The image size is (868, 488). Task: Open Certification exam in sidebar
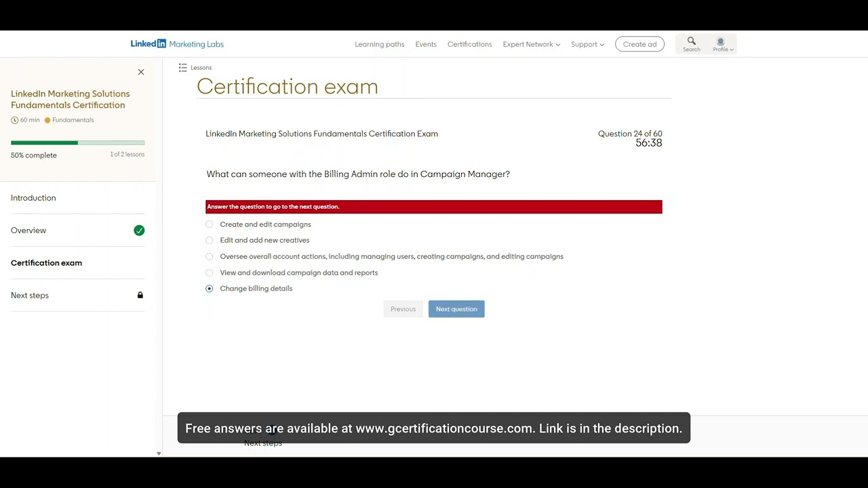(78, 263)
